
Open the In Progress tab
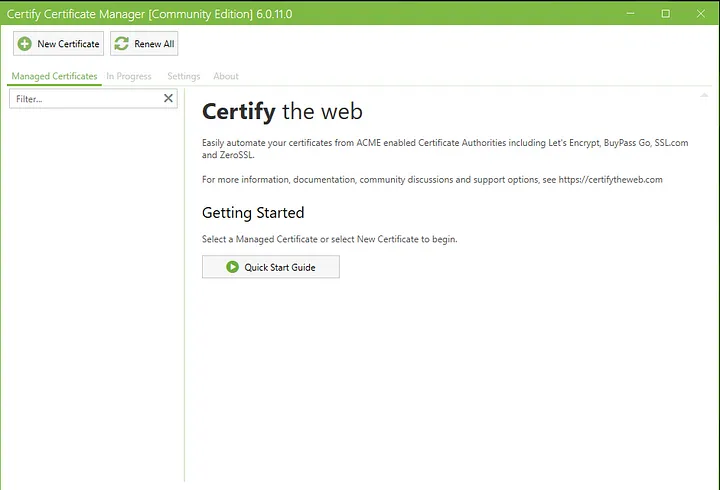point(129,76)
